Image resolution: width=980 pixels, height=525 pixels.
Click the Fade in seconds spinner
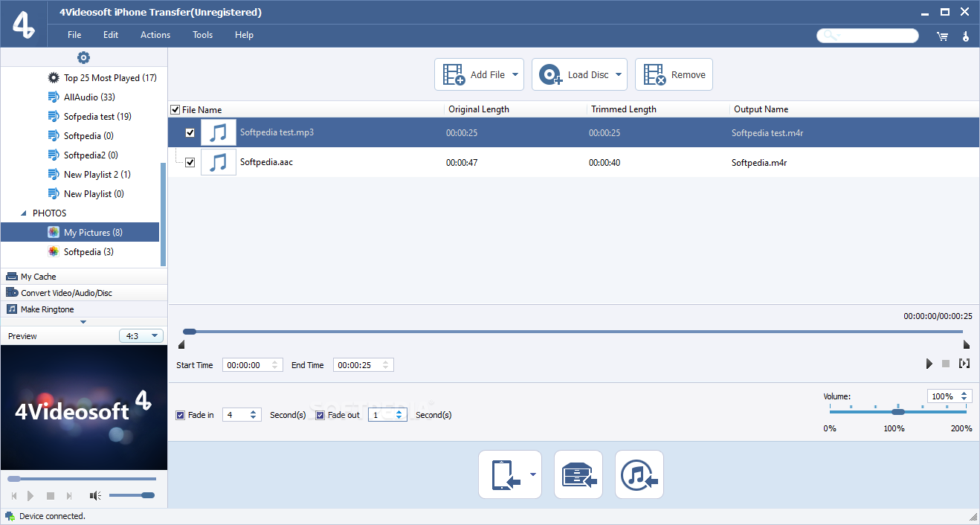[242, 415]
